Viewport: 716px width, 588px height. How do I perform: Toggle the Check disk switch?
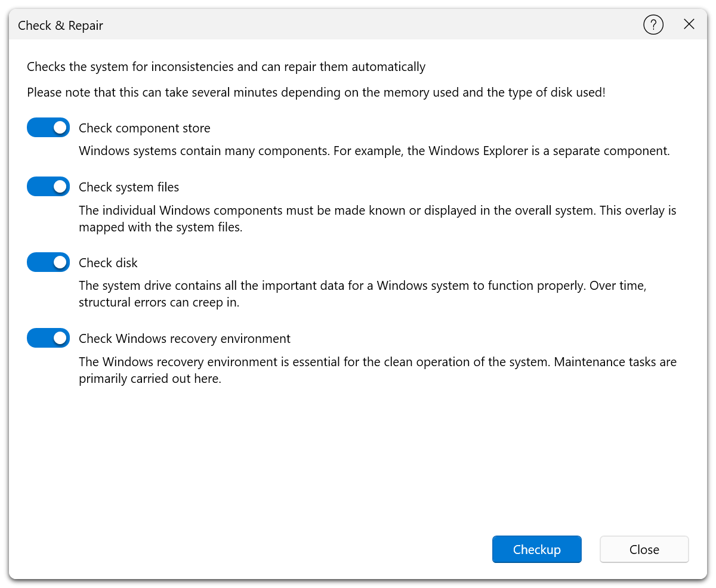[x=48, y=262]
